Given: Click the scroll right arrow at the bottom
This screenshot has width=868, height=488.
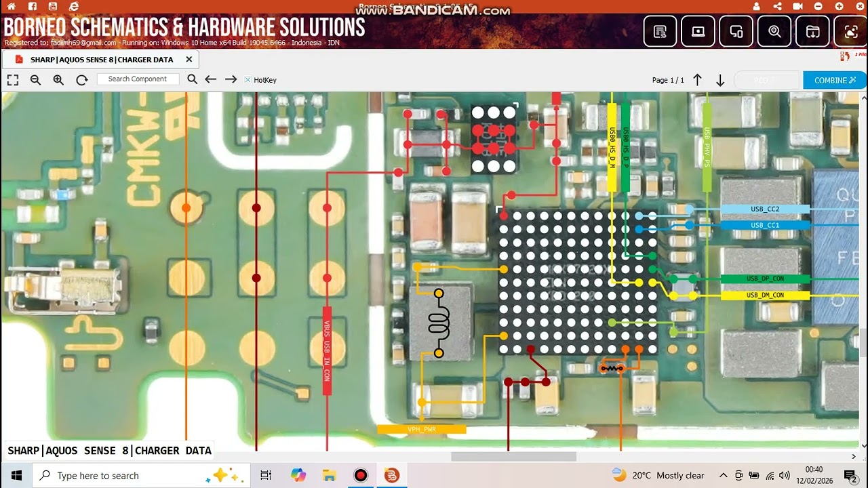Looking at the screenshot, I should (x=854, y=456).
